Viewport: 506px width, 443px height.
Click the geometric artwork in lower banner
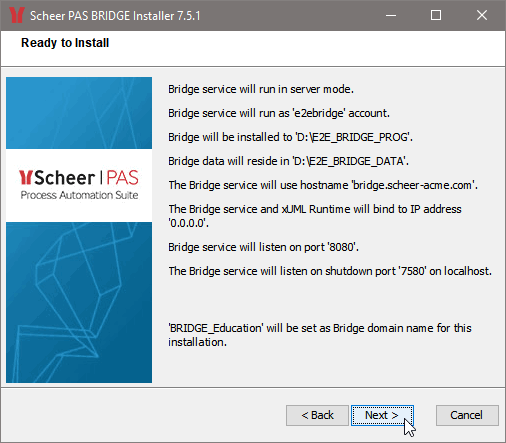pyautogui.click(x=79, y=302)
